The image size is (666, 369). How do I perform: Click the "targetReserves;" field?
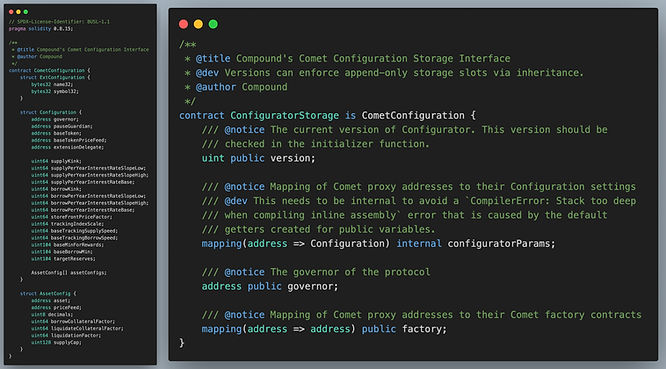(x=63, y=259)
